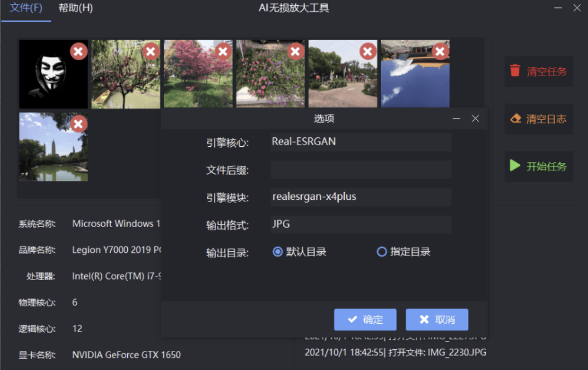This screenshot has width=588, height=370.
Task: Click the checkmark icon inside 确定 button
Action: click(354, 319)
